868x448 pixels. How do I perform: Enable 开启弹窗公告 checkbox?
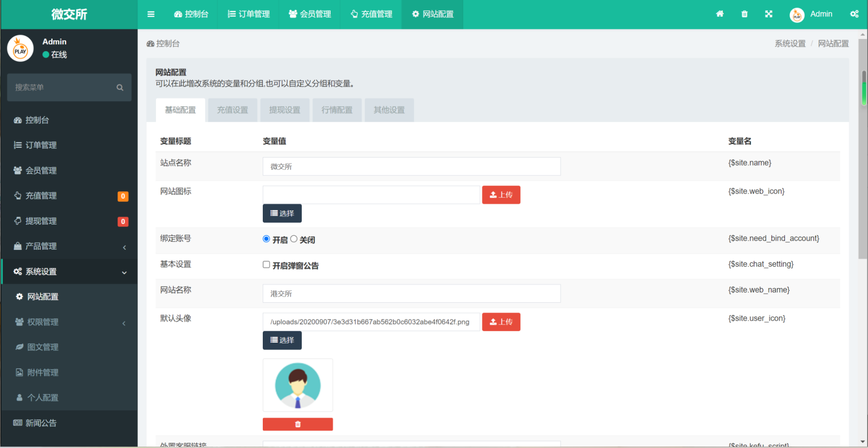pos(266,264)
